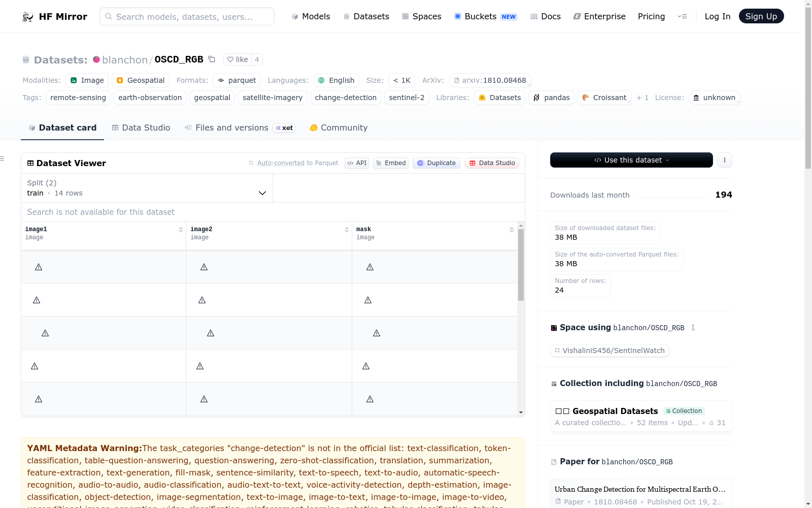Go to the Community tab
Screen dimensions: 812x508
click(339, 128)
